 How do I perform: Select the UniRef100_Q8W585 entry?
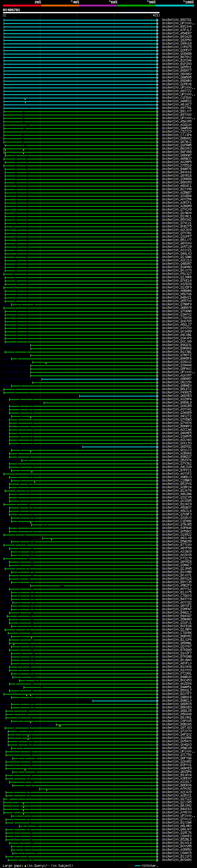[x=177, y=78]
